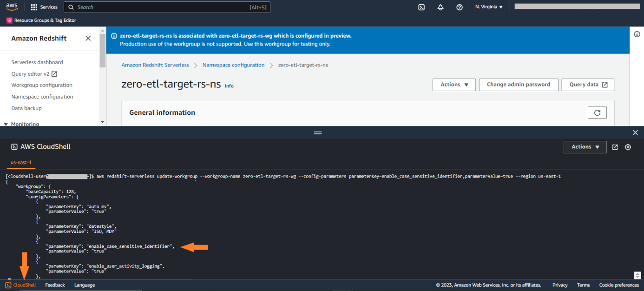The width and height of the screenshot is (644, 291).
Task: Click the CloudShell icon in the footer
Action: [x=8, y=285]
